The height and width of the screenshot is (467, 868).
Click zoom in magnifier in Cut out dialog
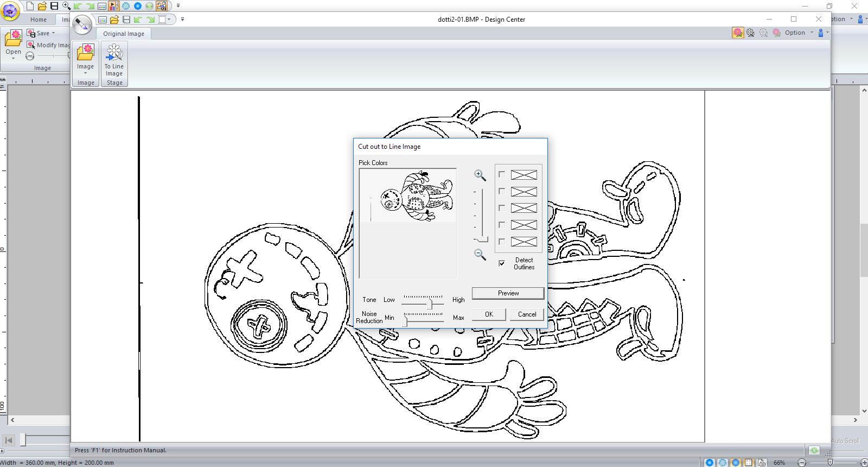pos(480,175)
